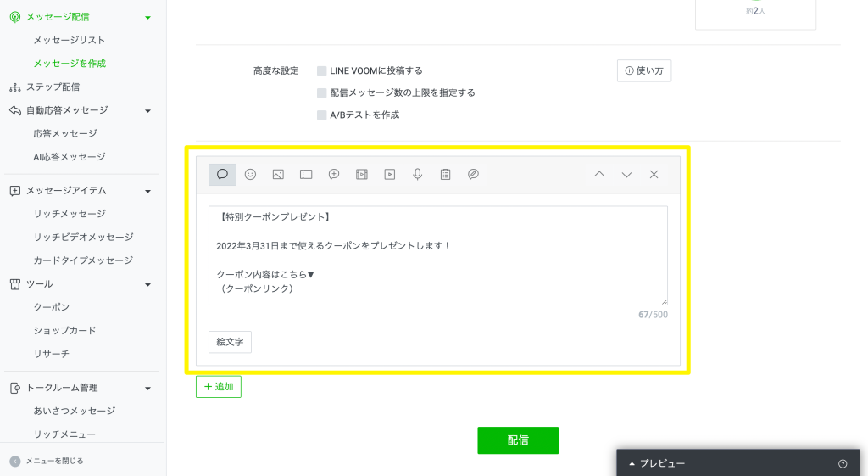The width and height of the screenshot is (868, 476).
Task: Click the ステップ配信 hierarchy icon
Action: pos(15,87)
